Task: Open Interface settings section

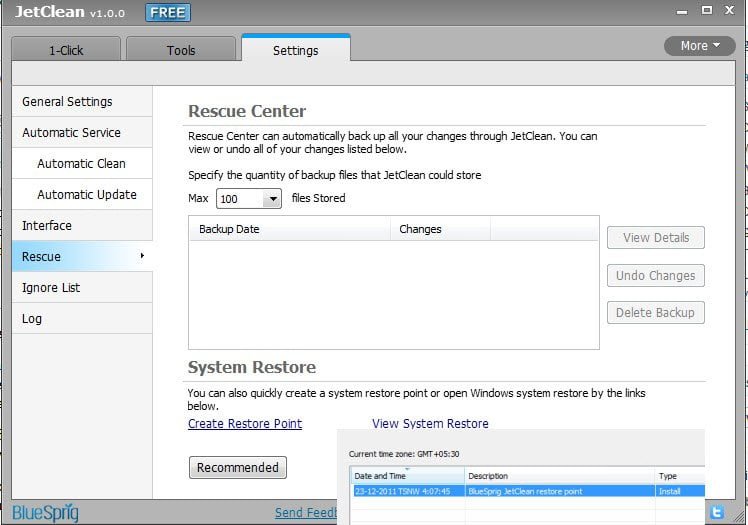Action: point(82,226)
